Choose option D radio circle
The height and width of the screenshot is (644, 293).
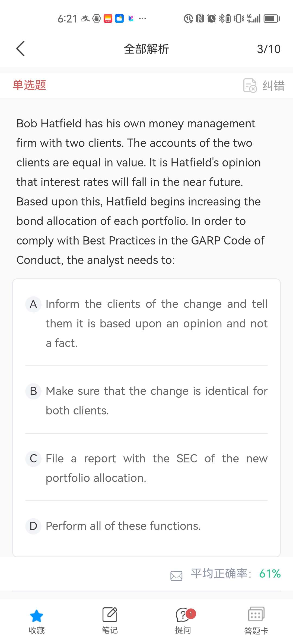33,526
